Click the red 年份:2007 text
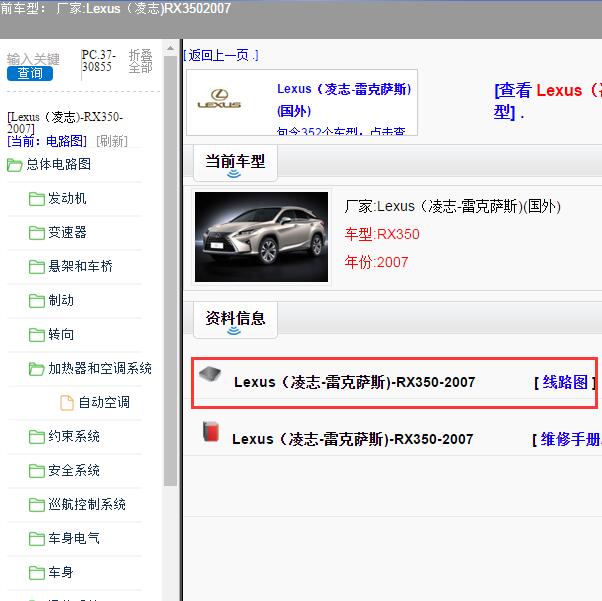 376,262
